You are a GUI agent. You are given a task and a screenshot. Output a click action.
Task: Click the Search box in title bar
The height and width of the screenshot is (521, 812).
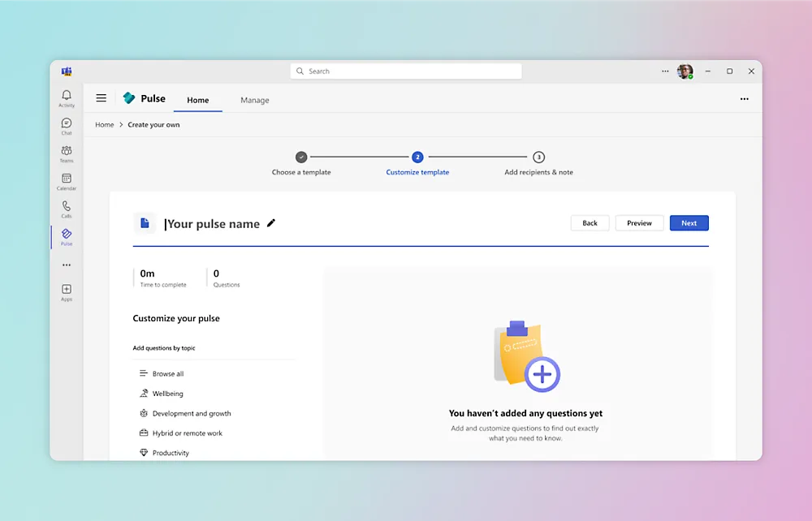point(406,71)
